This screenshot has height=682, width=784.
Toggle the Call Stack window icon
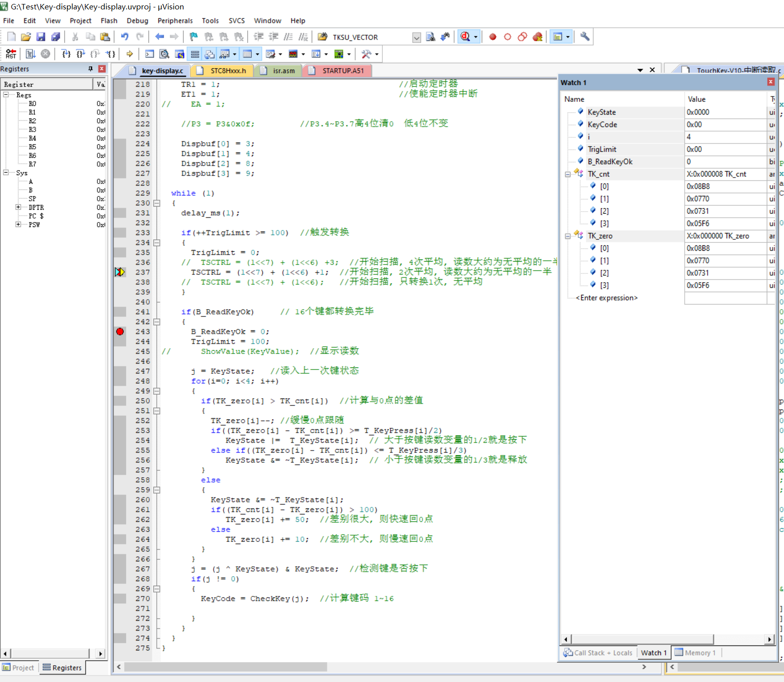tap(210, 54)
